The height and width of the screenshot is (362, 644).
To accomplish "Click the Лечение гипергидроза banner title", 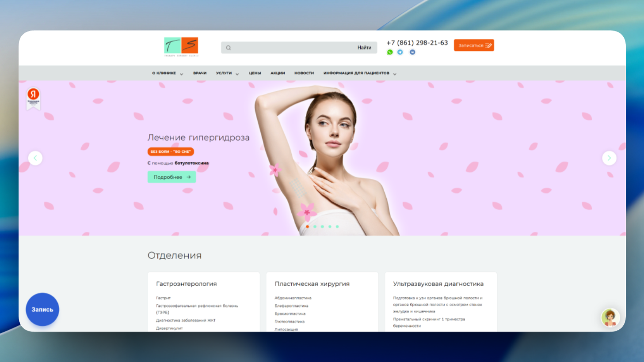I will (198, 138).
